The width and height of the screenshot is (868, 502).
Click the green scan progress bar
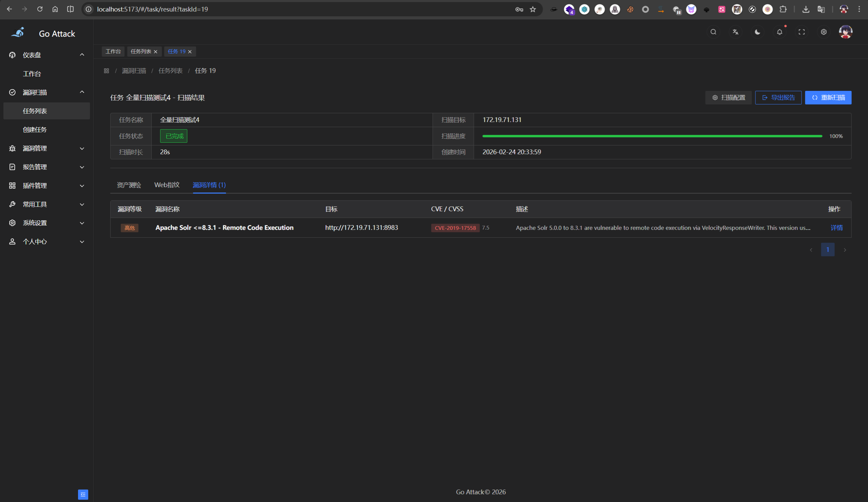click(652, 136)
